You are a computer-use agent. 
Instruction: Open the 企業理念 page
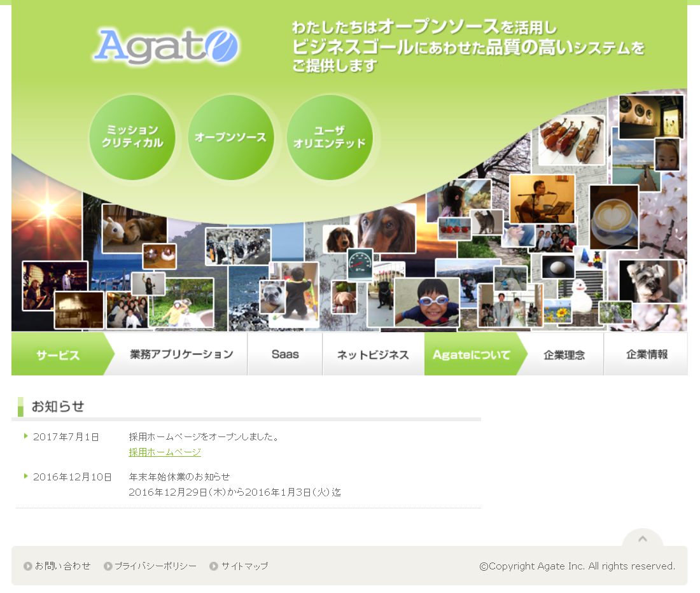[x=564, y=354]
